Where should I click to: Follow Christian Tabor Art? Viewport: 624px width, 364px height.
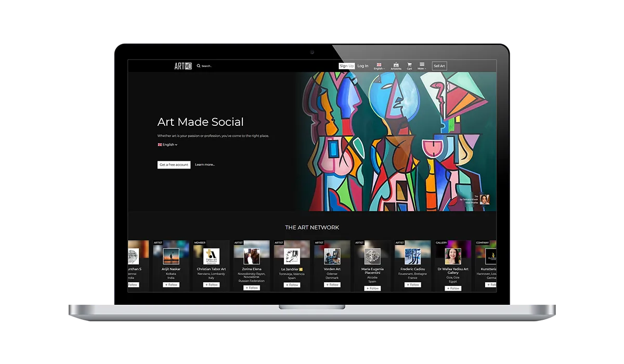point(211,285)
